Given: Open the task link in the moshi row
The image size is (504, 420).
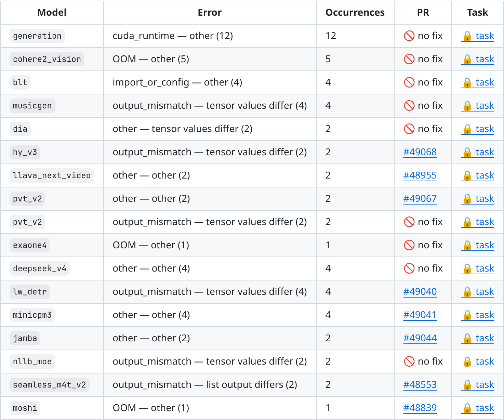Looking at the screenshot, I should [478, 408].
